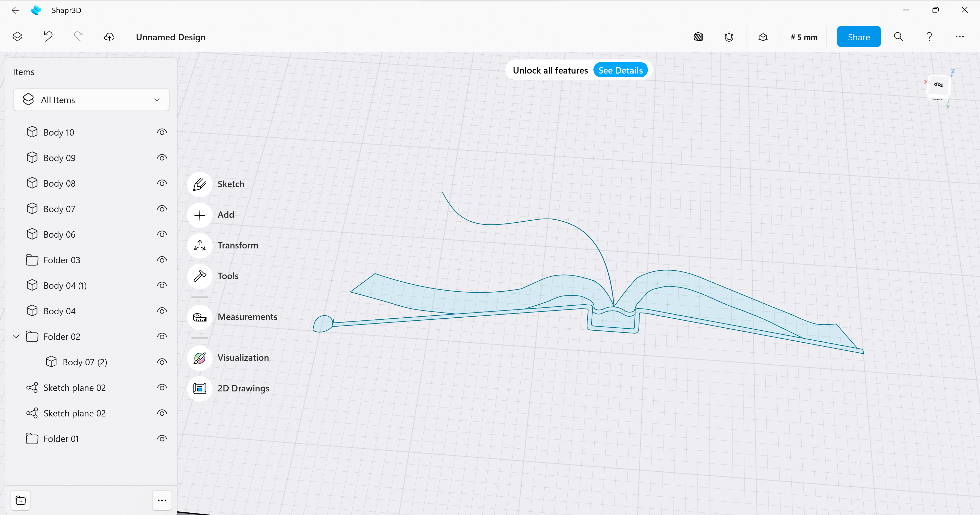Open 2D Drawings

point(200,389)
